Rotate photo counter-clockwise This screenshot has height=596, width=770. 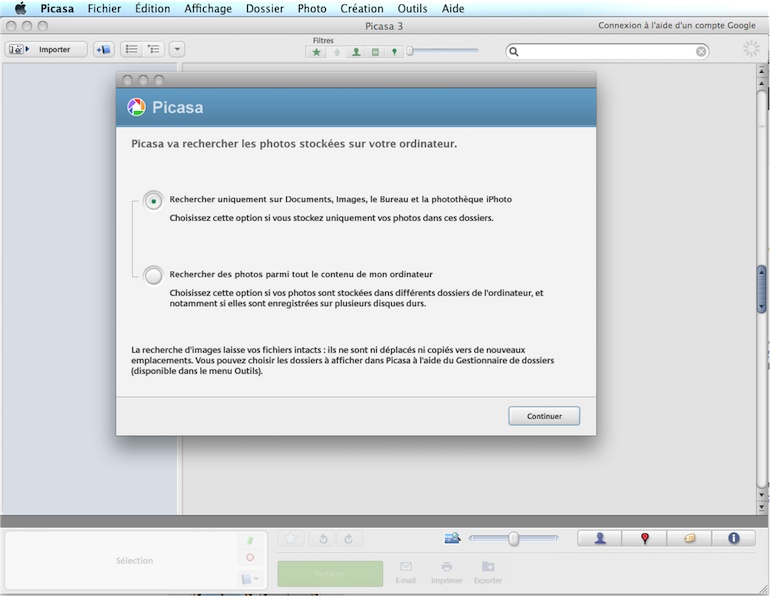pyautogui.click(x=323, y=539)
